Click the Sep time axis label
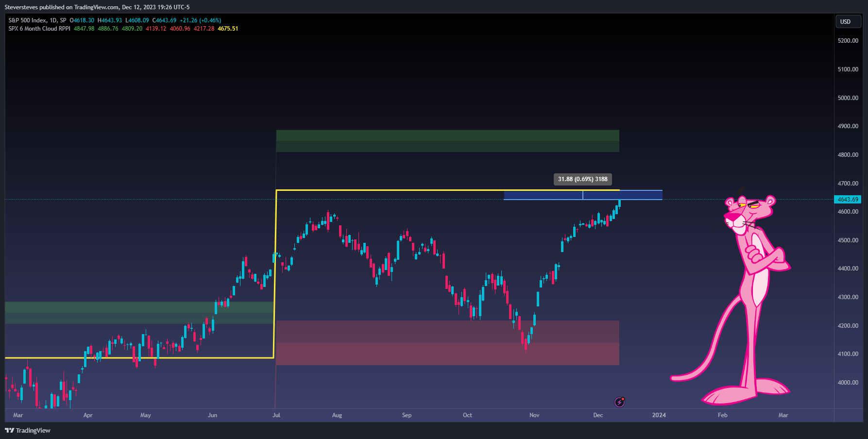The height and width of the screenshot is (439, 868). [407, 415]
